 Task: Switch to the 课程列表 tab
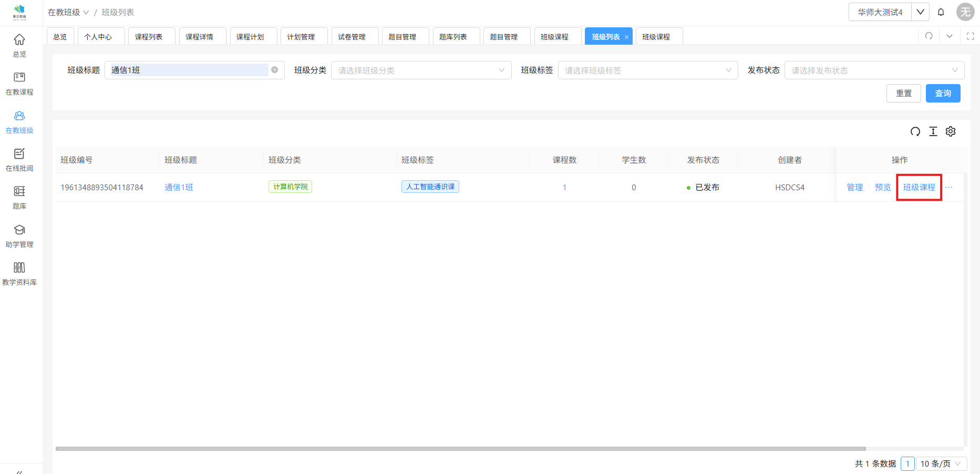pos(149,37)
